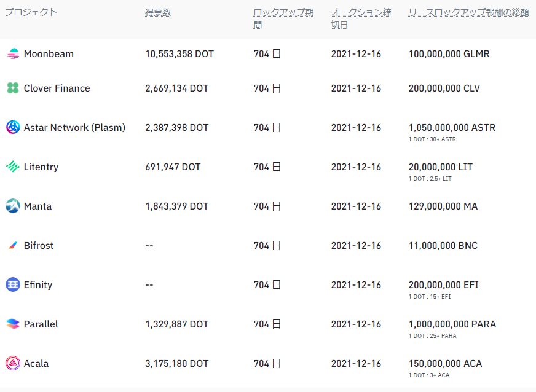Click the Moonbeam project logo icon
Image resolution: width=536 pixels, height=392 pixels.
pos(13,54)
